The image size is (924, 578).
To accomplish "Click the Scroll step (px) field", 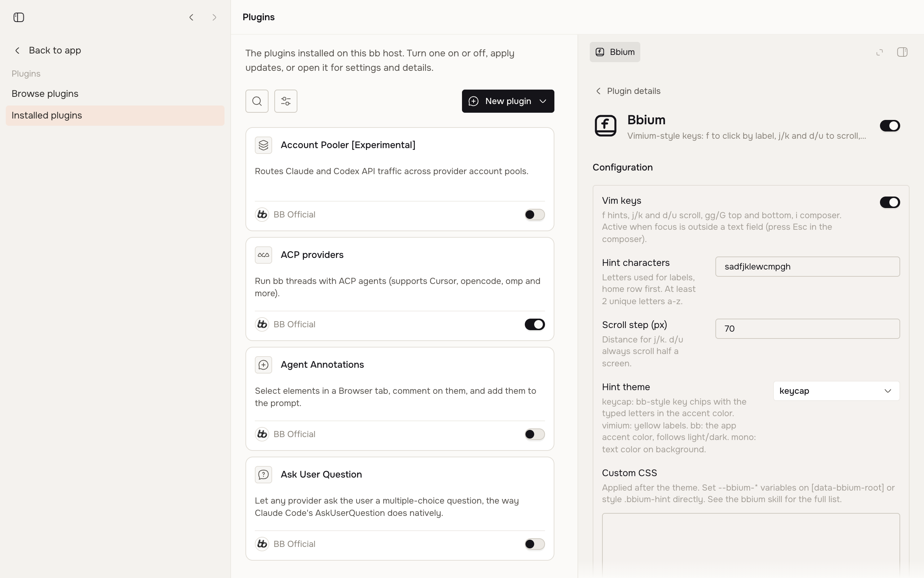I will 807,329.
